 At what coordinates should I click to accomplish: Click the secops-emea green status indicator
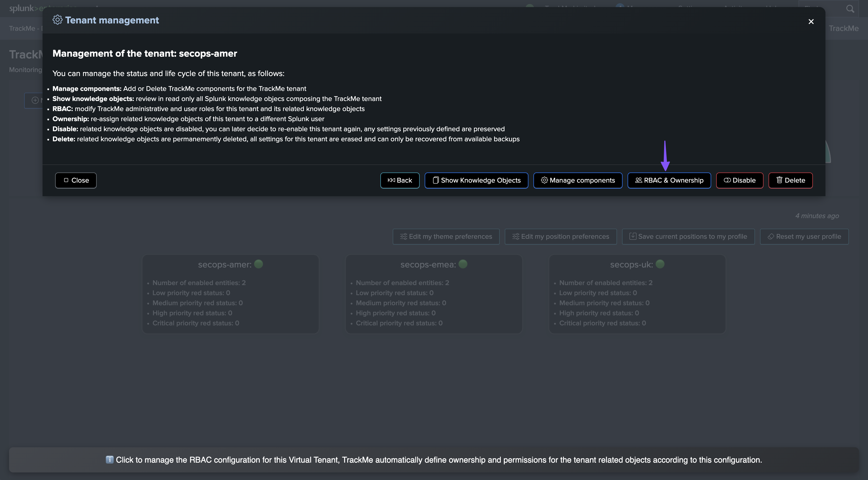tap(463, 264)
